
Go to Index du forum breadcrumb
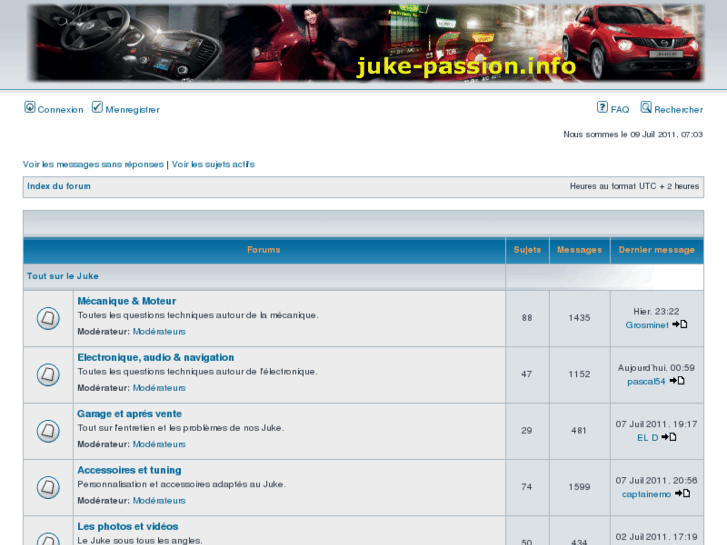coord(59,186)
